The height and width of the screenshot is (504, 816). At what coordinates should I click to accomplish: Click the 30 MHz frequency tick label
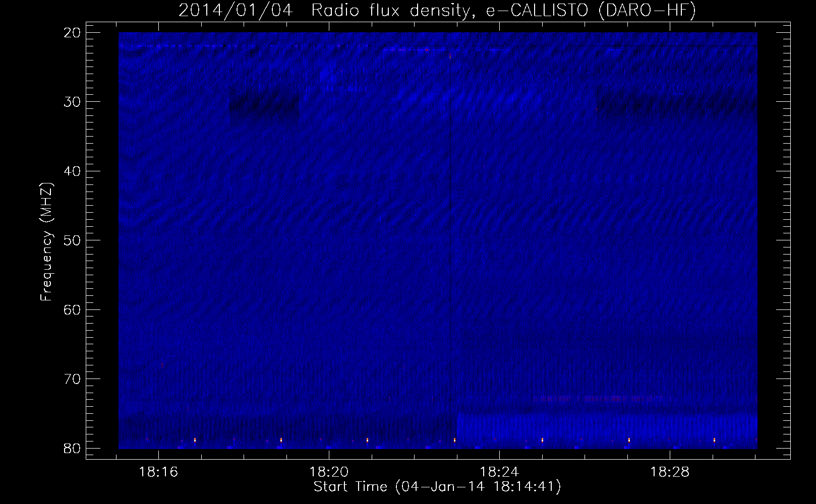tap(72, 101)
